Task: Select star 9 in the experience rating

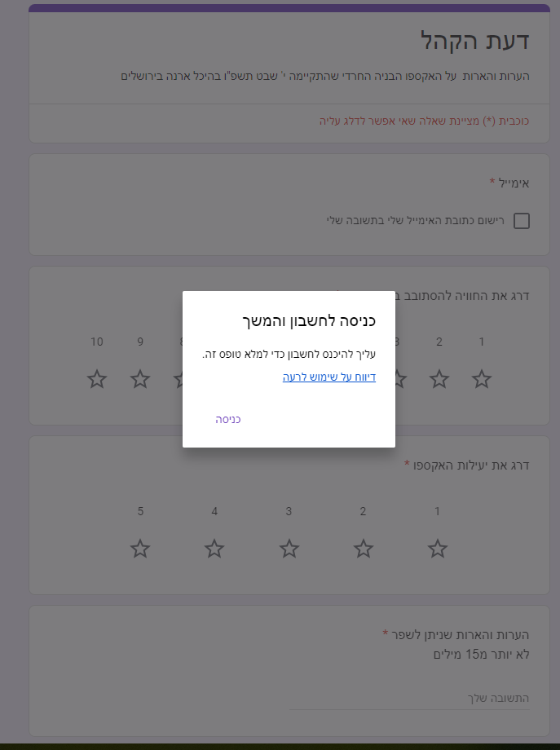Action: [140, 379]
